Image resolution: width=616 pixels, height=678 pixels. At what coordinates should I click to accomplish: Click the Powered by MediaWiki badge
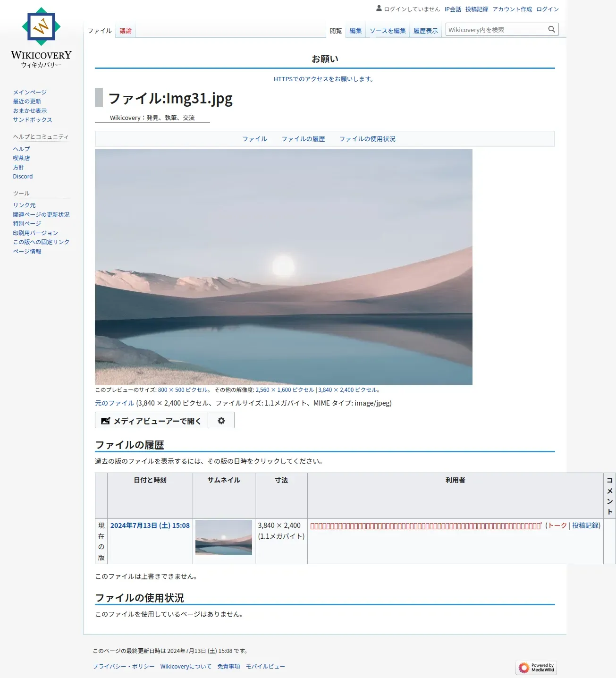pyautogui.click(x=537, y=667)
